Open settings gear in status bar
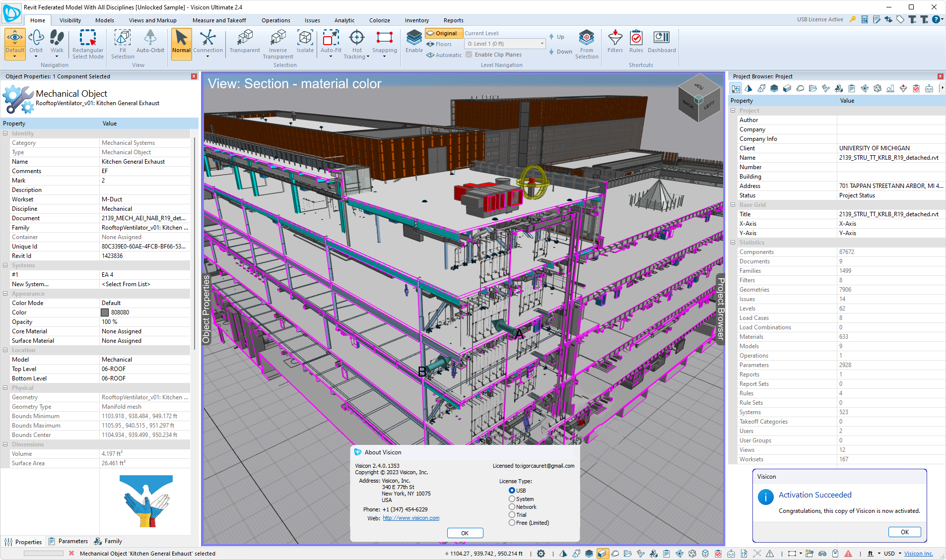This screenshot has width=946, height=560. tap(541, 554)
